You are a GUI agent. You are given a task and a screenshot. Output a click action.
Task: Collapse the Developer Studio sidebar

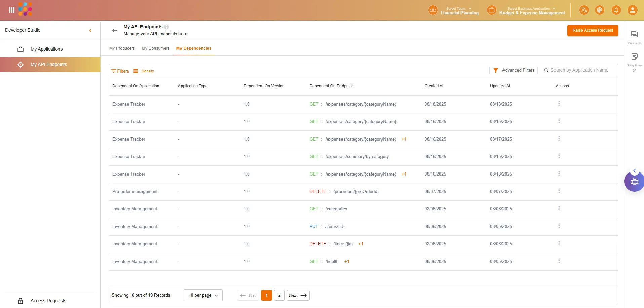point(90,30)
